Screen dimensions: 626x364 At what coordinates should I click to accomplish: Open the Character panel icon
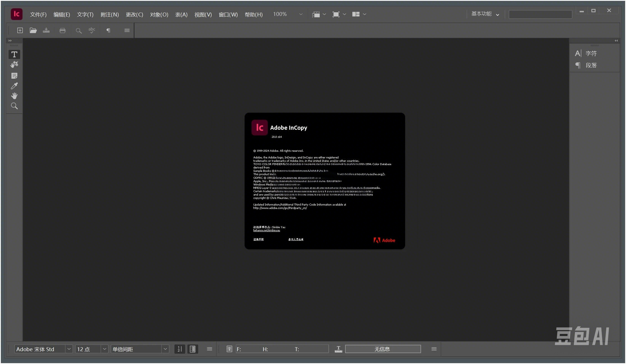(578, 53)
